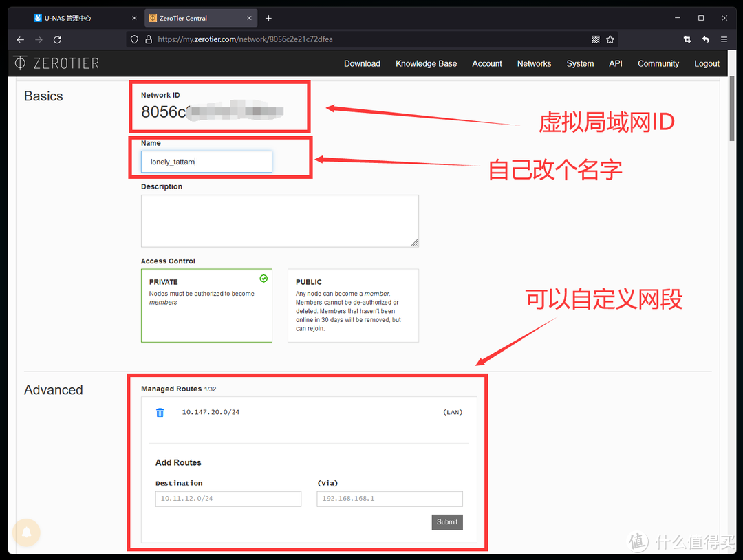
Task: Click the back navigation arrow
Action: pos(19,39)
